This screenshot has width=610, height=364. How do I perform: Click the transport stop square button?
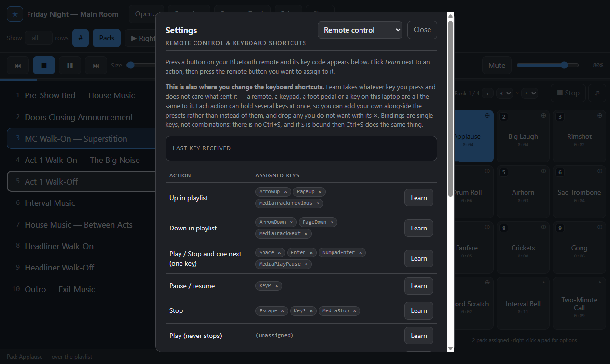pyautogui.click(x=44, y=66)
